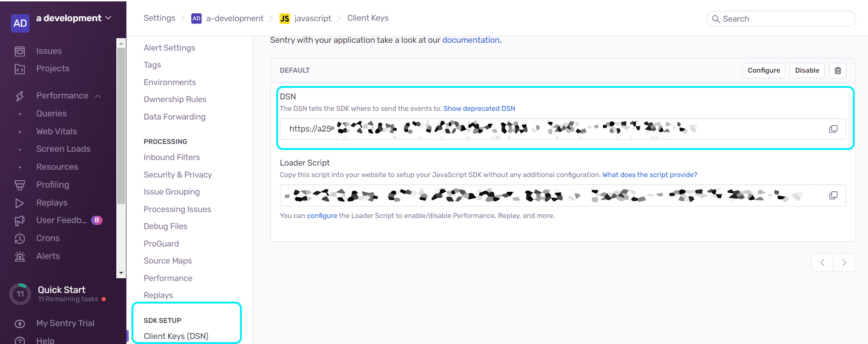Open Issue Grouping settings

click(171, 192)
